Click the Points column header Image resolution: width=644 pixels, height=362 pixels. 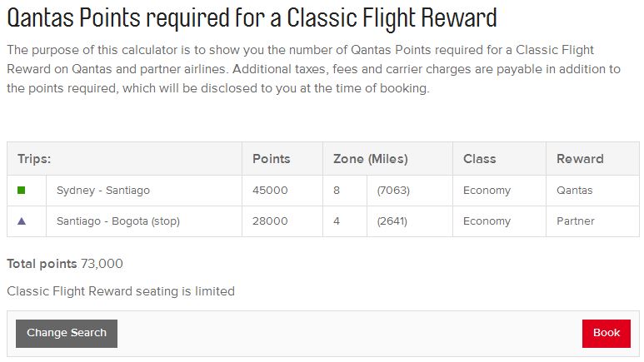coord(271,159)
